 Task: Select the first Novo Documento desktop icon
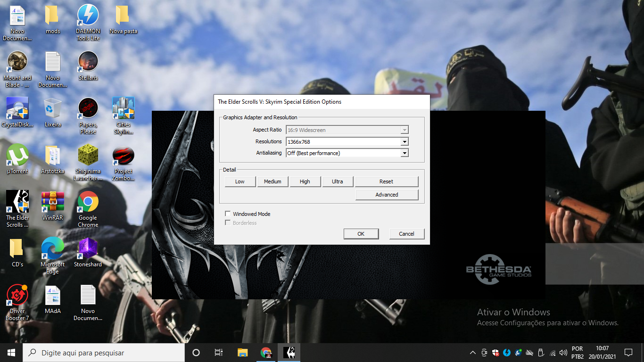pyautogui.click(x=17, y=23)
